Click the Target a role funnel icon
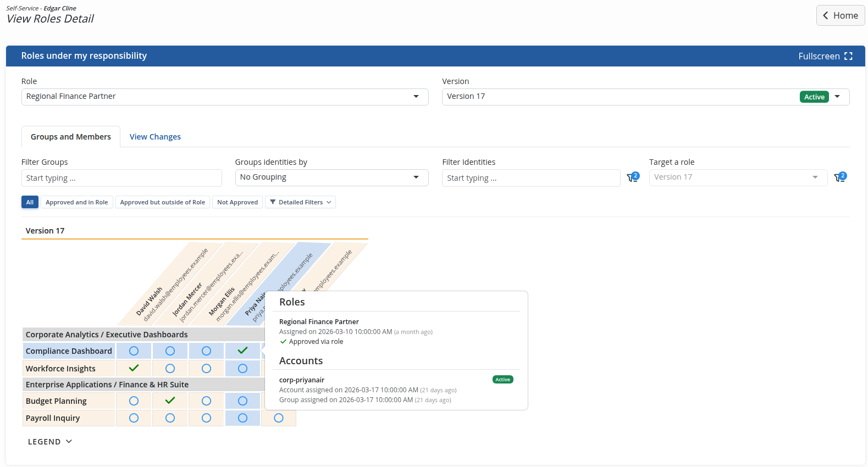The image size is (868, 467). pos(839,177)
